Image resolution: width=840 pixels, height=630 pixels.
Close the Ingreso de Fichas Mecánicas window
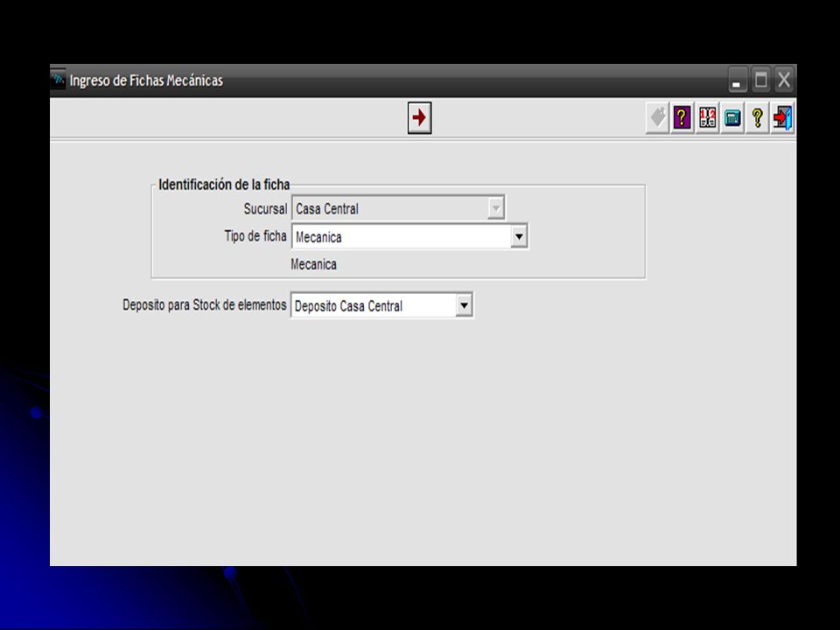tap(784, 80)
